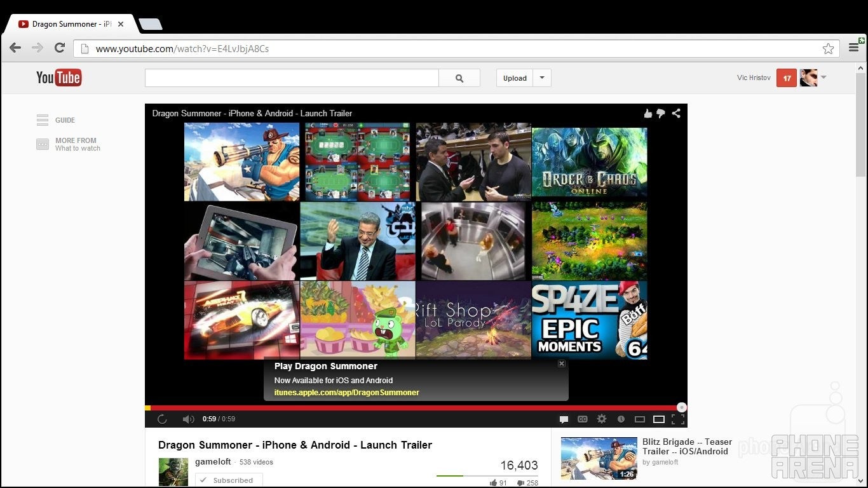This screenshot has width=868, height=488.
Task: Enter fullscreen with the fullscreen icon
Action: [678, 419]
